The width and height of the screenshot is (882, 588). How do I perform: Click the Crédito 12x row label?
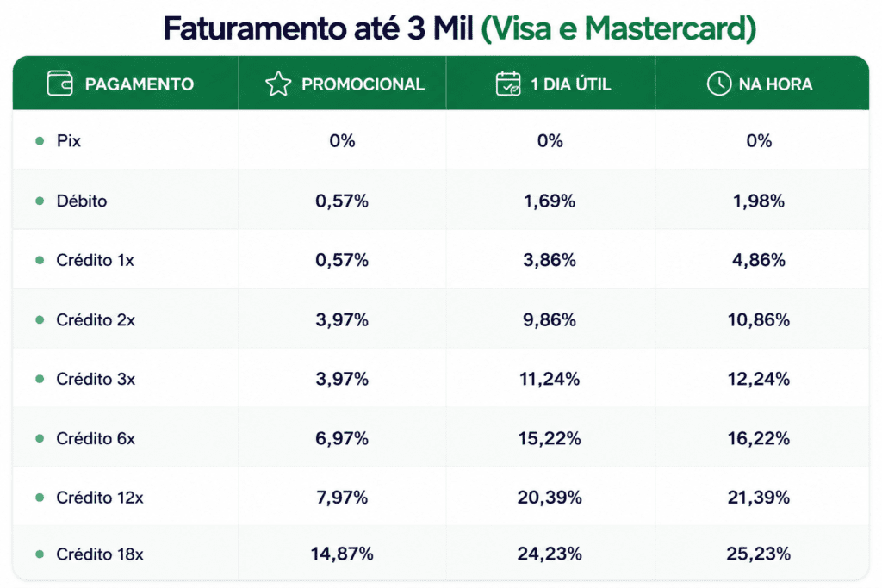tap(100, 498)
